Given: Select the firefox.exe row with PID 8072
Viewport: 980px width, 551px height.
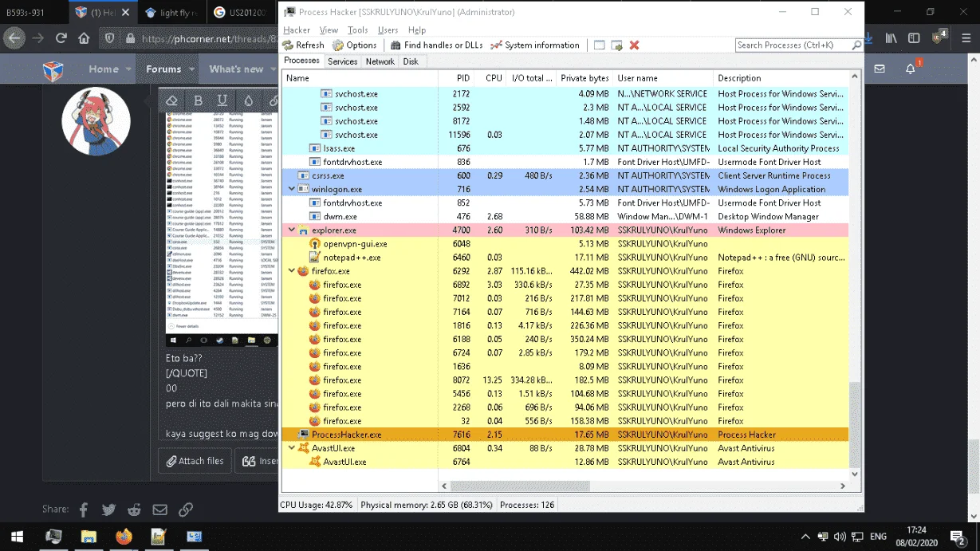Looking at the screenshot, I should tap(565, 380).
